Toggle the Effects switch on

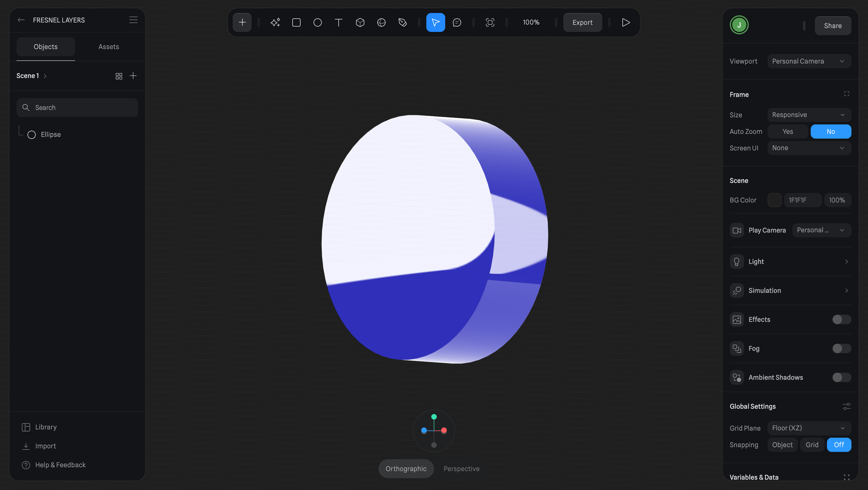coord(841,319)
